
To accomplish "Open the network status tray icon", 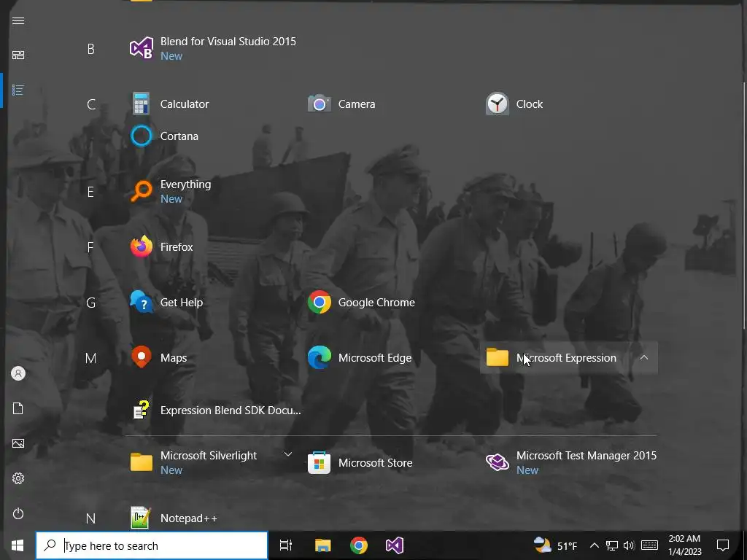I will click(x=612, y=545).
